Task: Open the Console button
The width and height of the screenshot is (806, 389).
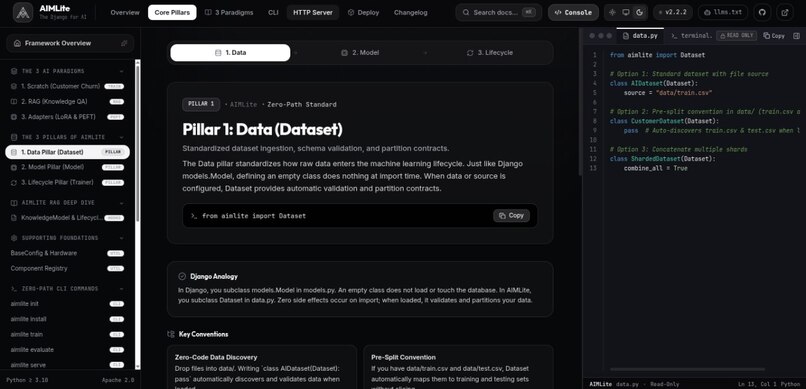Action: tap(573, 12)
